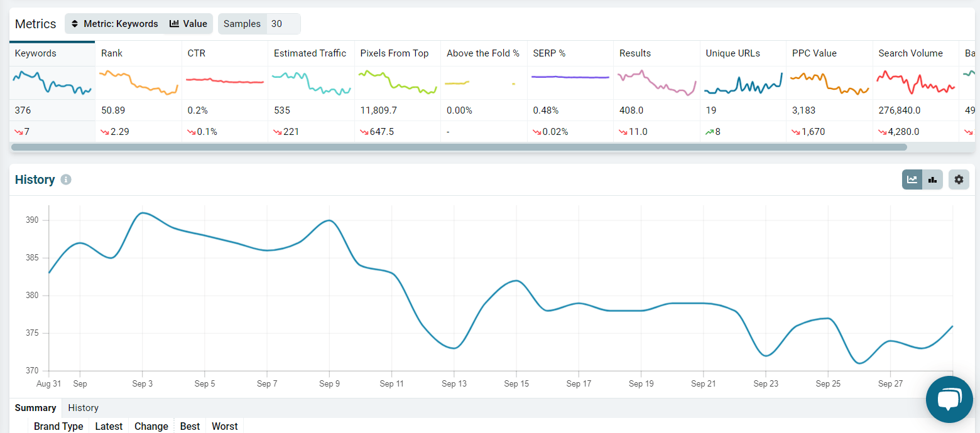Click the Keywords sparkline thumbnail
The height and width of the screenshot is (433, 980).
coord(52,83)
